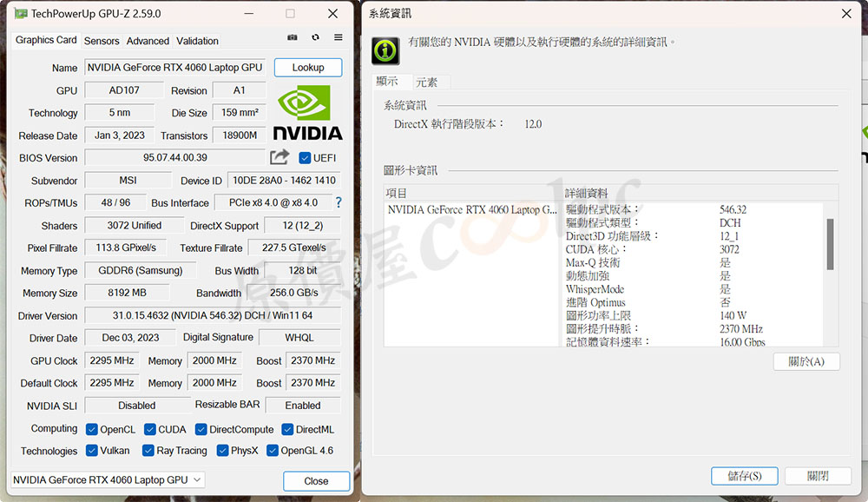This screenshot has width=868, height=502.
Task: Open the GPU-Z hamburger menu
Action: (339, 37)
